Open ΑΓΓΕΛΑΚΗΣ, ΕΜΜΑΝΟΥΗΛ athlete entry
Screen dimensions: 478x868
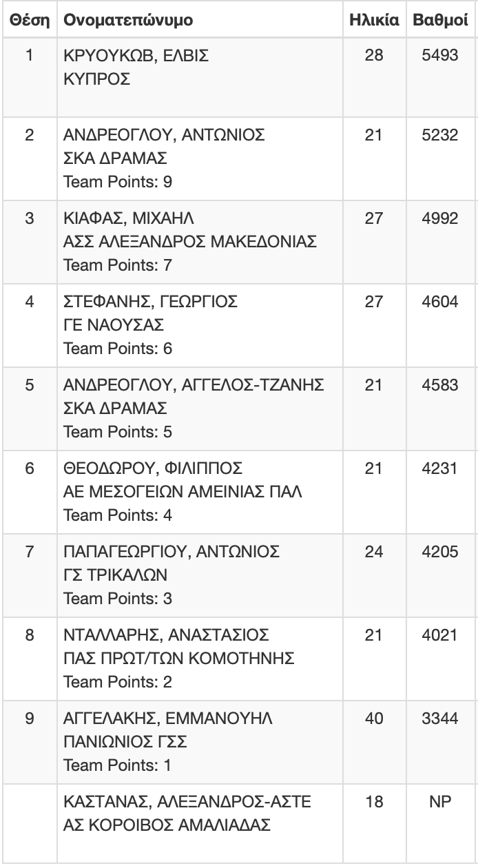pos(168,718)
